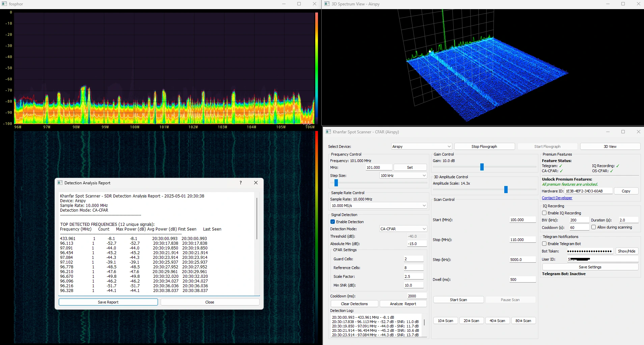Image resolution: width=644 pixels, height=345 pixels.
Task: Click the IQ recording Duration (s) field
Action: [x=628, y=220]
